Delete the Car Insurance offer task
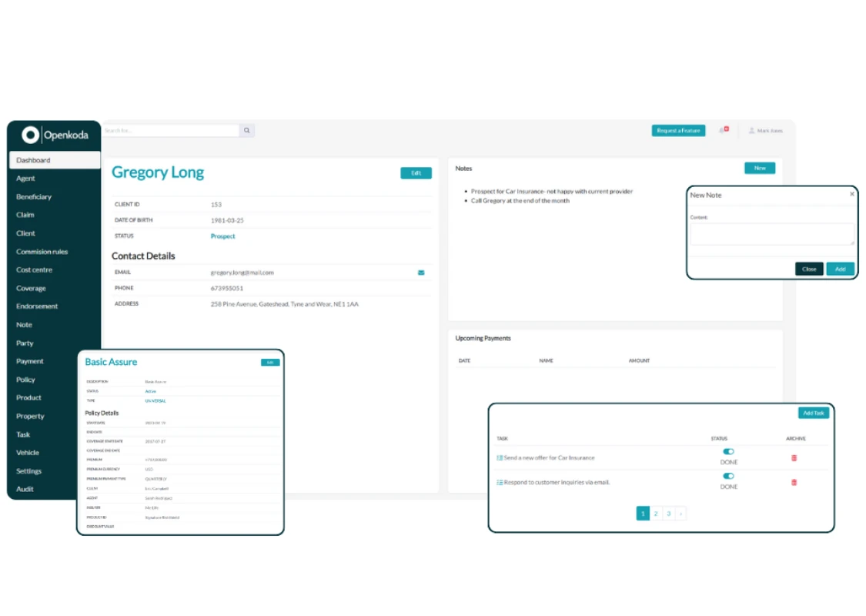This screenshot has height=616, width=866. click(794, 458)
